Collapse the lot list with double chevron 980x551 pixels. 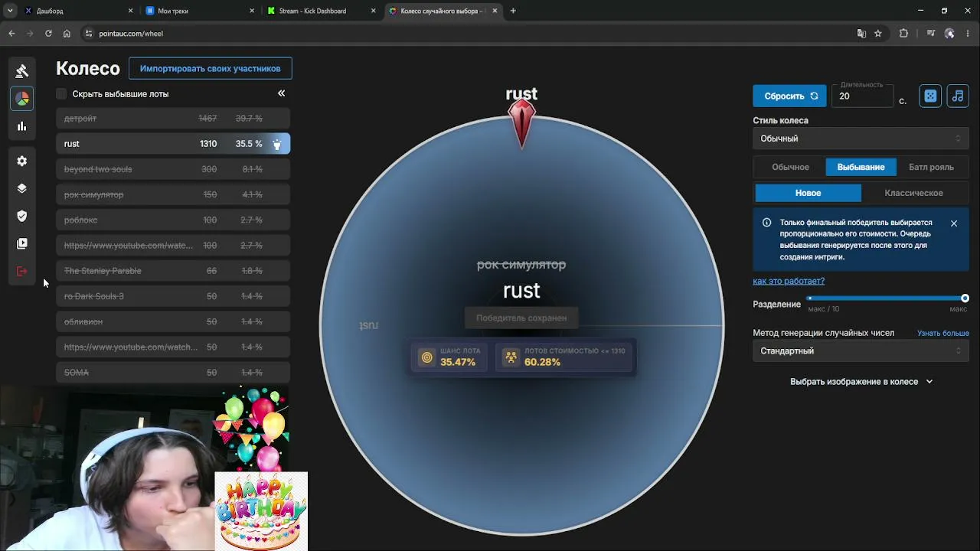(x=281, y=93)
